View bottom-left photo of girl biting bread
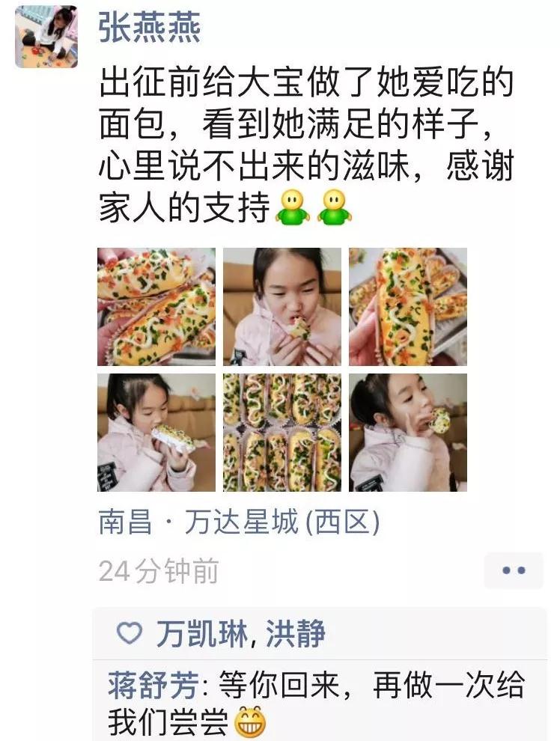Screen dimensions: 560x741 point(156,433)
